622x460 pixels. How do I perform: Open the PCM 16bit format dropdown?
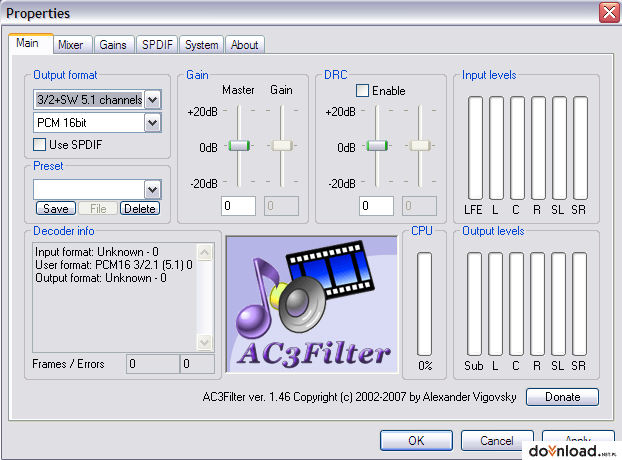(153, 123)
